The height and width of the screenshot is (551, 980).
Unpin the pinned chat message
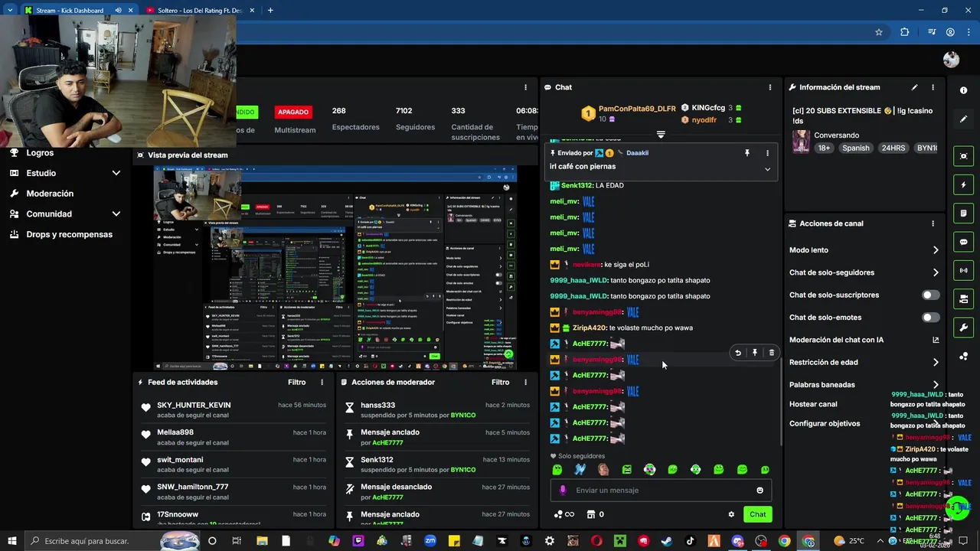click(747, 153)
